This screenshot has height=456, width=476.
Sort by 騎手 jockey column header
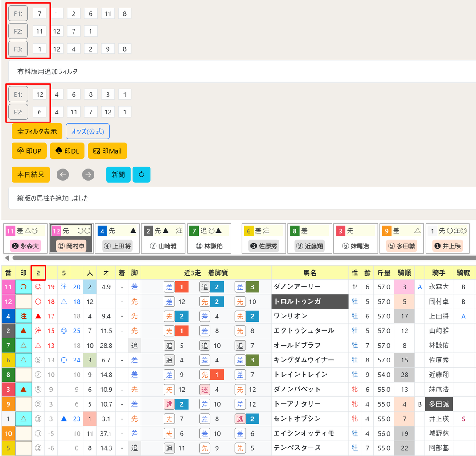tap(439, 273)
